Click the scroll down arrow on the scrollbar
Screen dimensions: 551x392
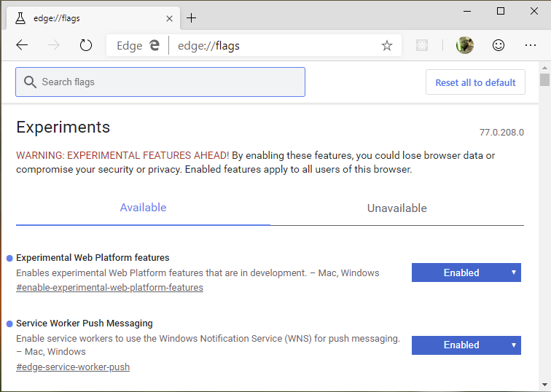pyautogui.click(x=544, y=385)
